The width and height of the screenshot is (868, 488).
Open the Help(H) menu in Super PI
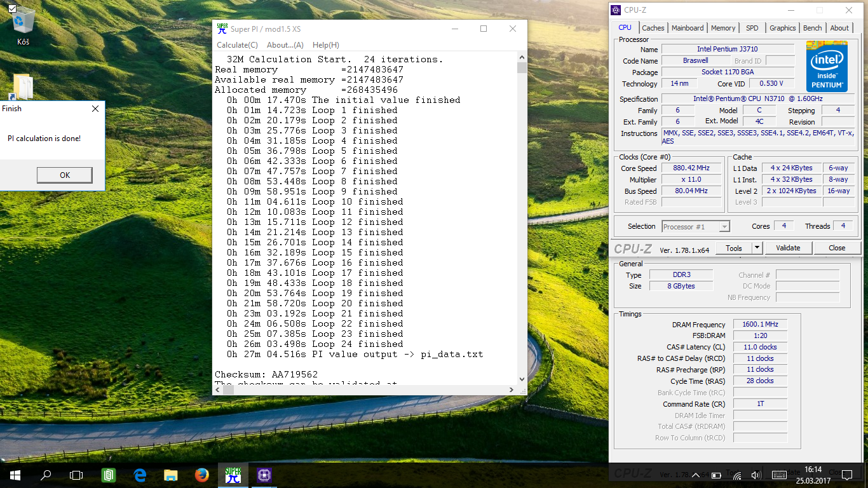[326, 45]
